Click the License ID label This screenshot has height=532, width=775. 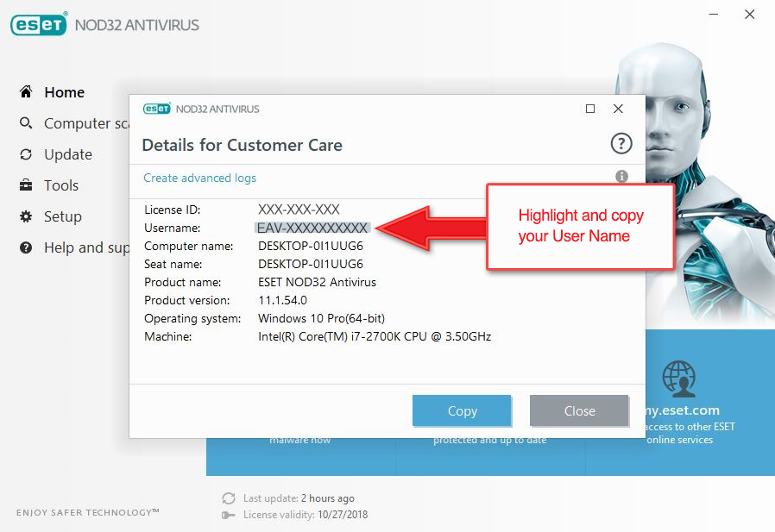173,210
